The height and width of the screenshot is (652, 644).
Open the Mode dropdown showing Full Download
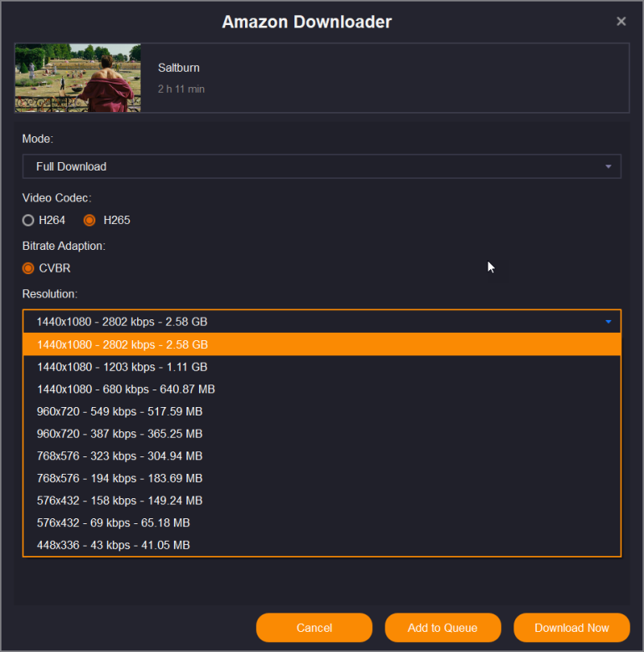321,166
